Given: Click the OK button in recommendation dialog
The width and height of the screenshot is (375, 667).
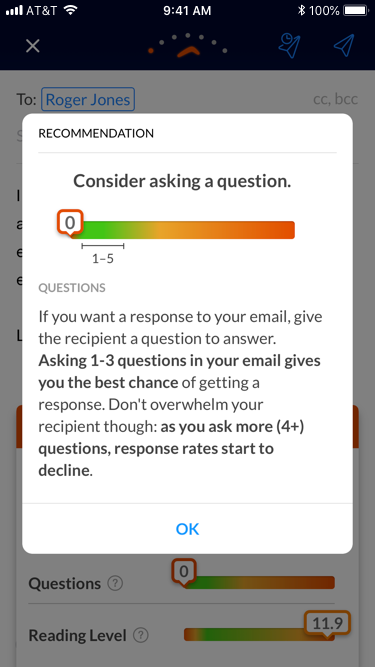Looking at the screenshot, I should point(188,529).
